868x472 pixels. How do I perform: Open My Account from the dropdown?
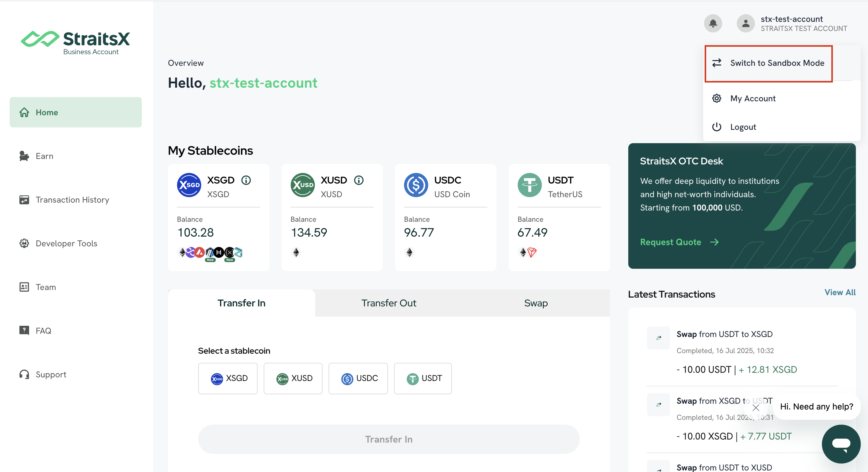[782, 99]
